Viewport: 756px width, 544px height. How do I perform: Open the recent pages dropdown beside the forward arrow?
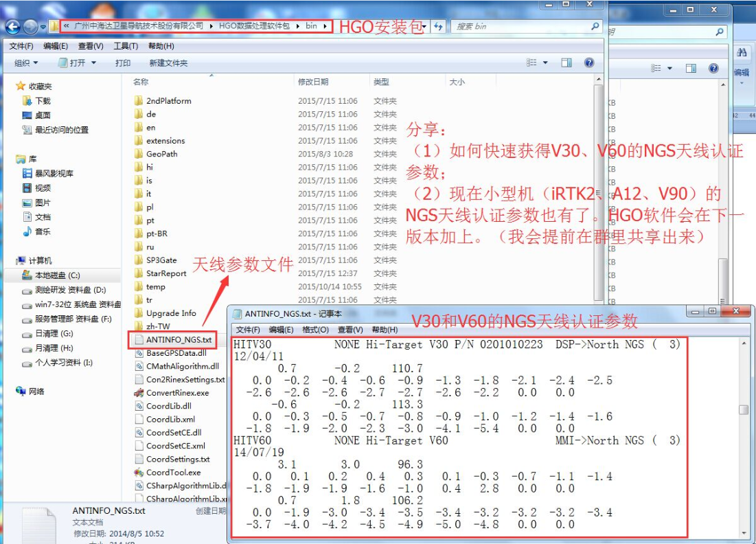(x=43, y=27)
